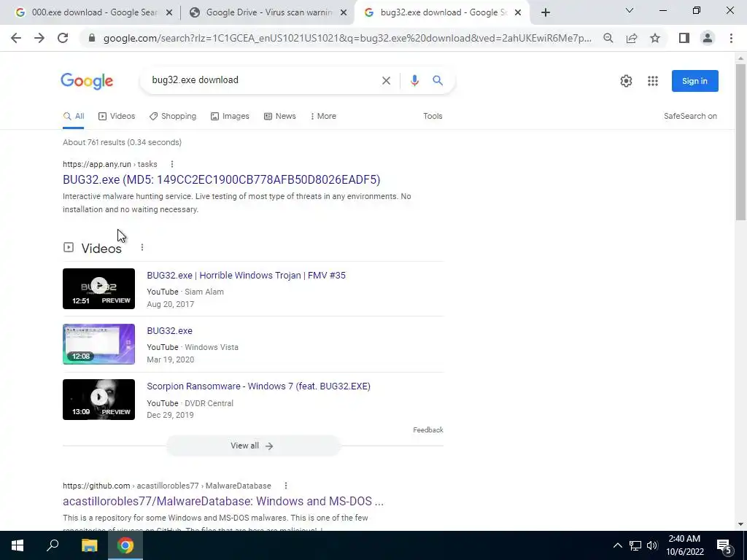Open new tab with the plus button
Viewport: 747px width, 560px height.
click(546, 12)
